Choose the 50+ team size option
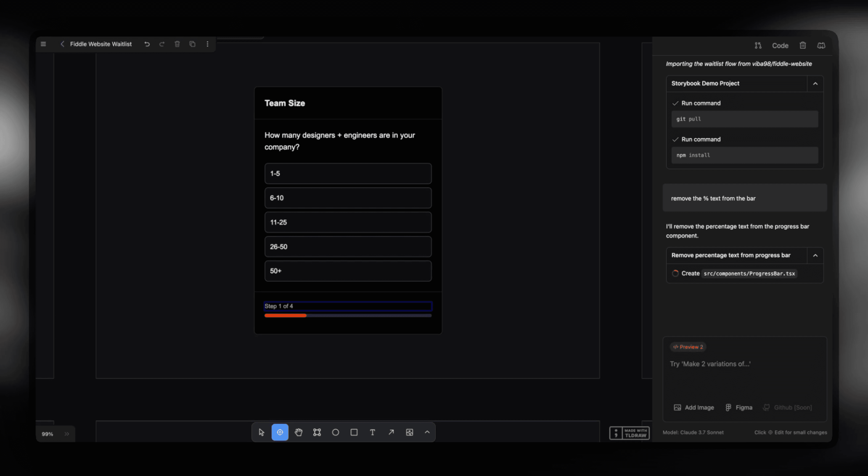This screenshot has height=476, width=868. (x=348, y=271)
